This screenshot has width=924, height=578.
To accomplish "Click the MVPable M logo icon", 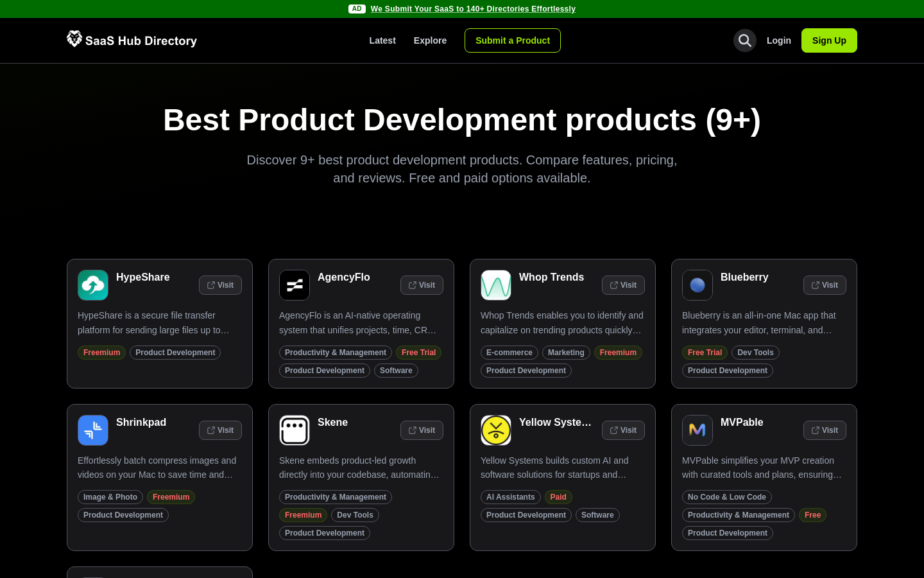I will tap(697, 430).
